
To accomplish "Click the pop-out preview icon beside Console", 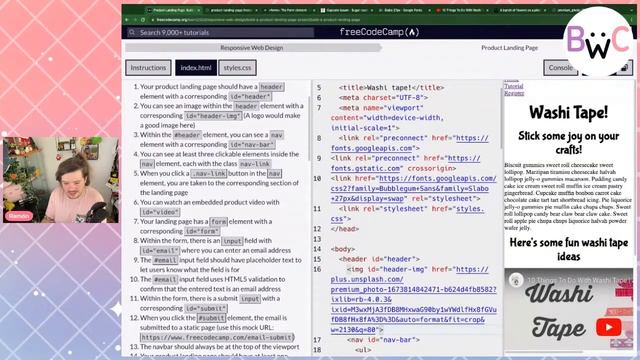I will pos(624,68).
